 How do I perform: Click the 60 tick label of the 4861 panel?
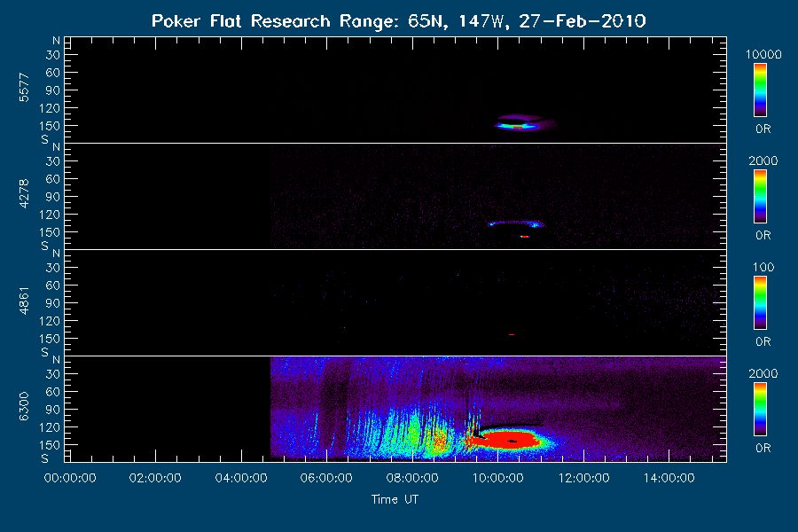[52, 286]
